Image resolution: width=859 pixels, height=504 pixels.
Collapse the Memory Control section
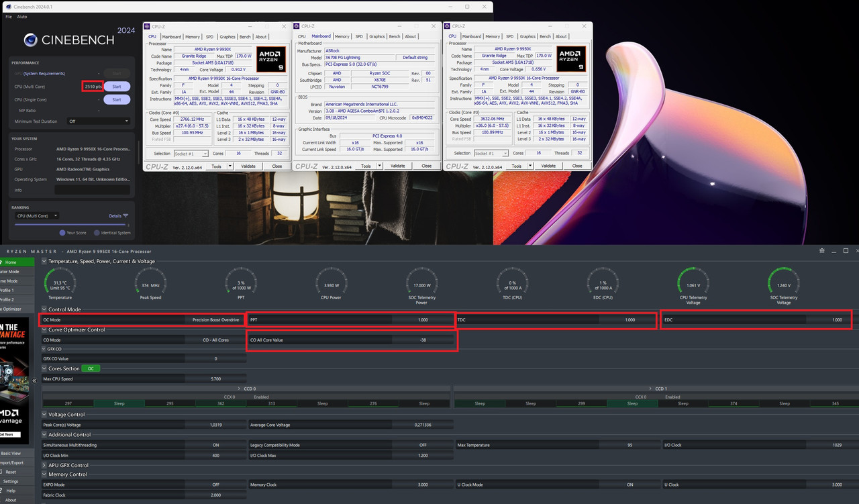point(44,474)
